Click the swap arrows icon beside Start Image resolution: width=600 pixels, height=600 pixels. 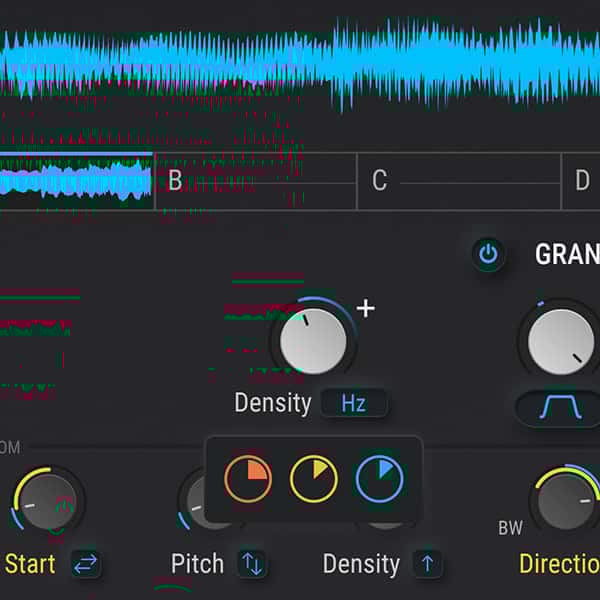[86, 564]
